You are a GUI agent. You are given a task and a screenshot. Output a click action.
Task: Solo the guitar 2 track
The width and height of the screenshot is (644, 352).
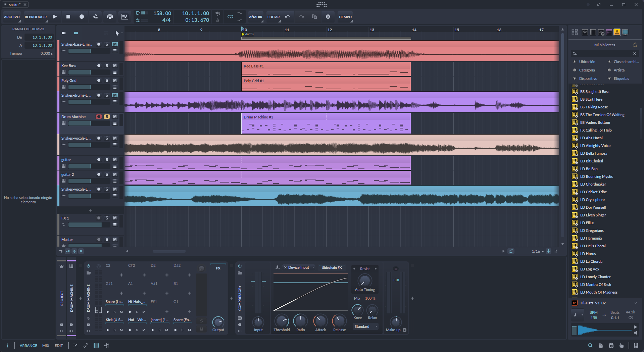pos(107,174)
